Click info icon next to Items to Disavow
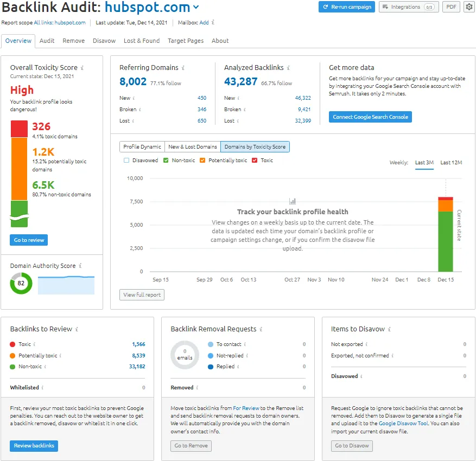 pos(389,329)
